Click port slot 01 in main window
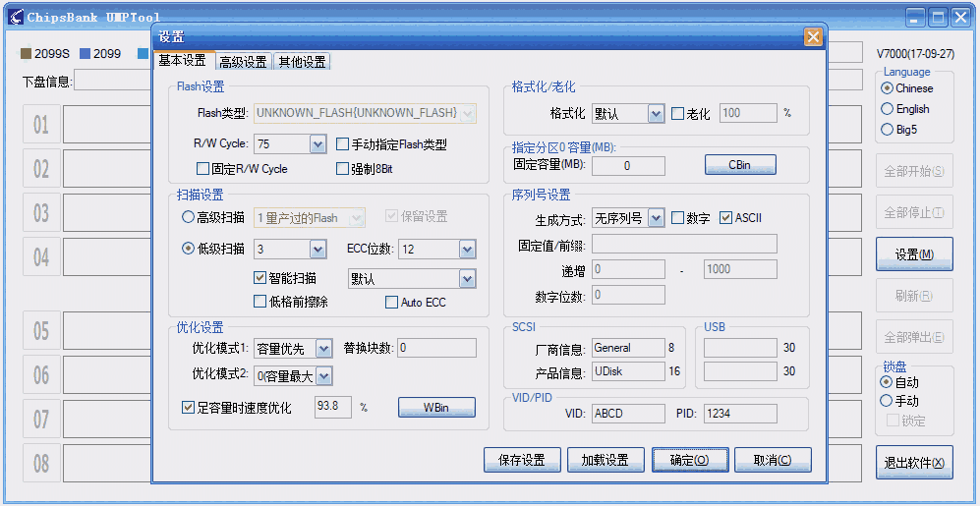This screenshot has height=506, width=980. [x=41, y=125]
